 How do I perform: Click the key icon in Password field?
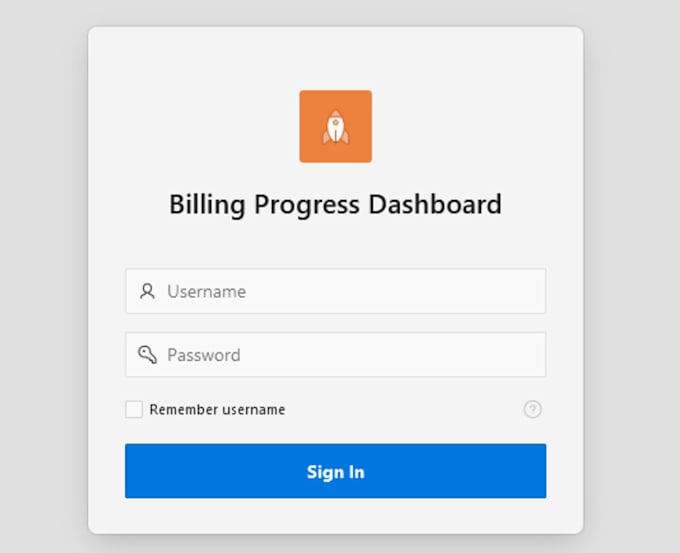click(147, 354)
